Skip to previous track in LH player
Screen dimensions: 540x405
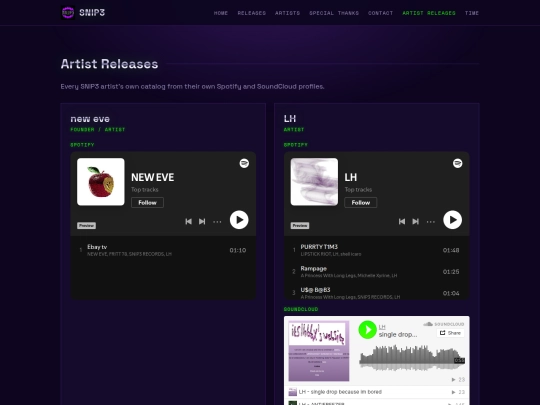click(x=402, y=221)
